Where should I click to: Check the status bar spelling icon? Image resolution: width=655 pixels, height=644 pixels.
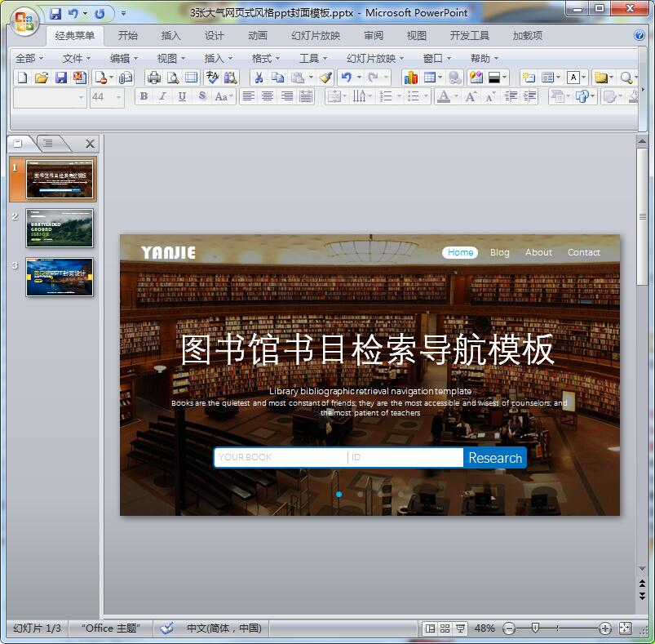coord(166,628)
